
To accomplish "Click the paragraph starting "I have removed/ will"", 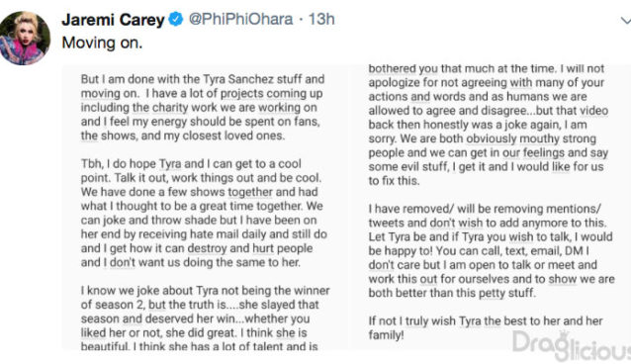I will (x=492, y=251).
